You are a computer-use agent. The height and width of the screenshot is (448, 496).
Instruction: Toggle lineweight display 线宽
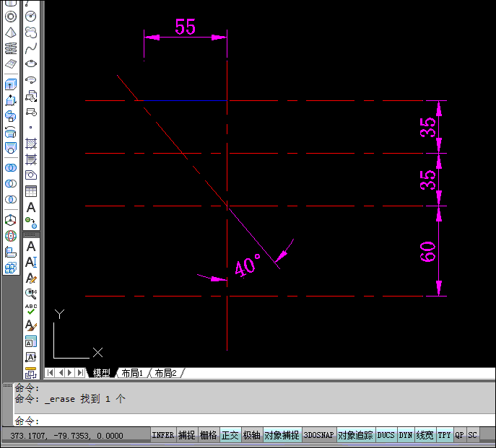(x=425, y=435)
